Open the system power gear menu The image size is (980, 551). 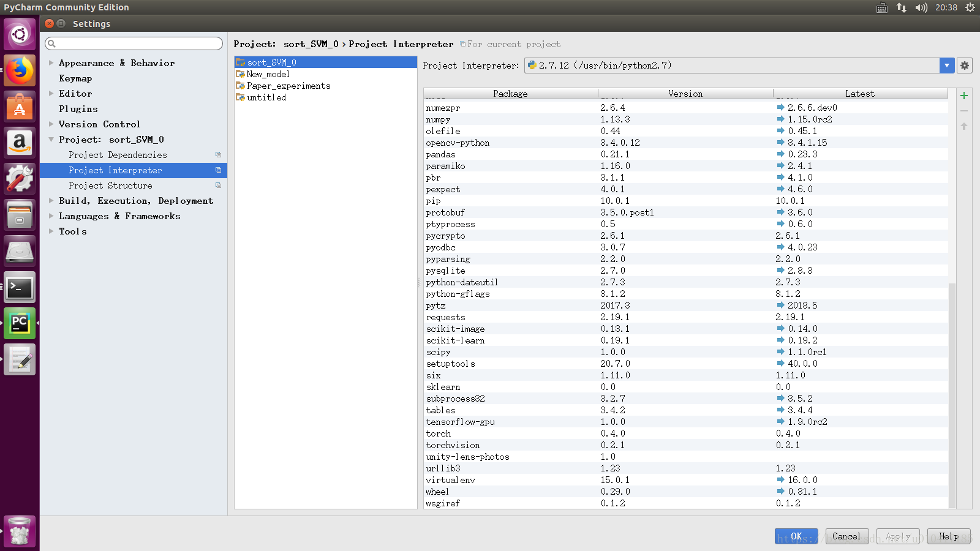click(x=970, y=7)
